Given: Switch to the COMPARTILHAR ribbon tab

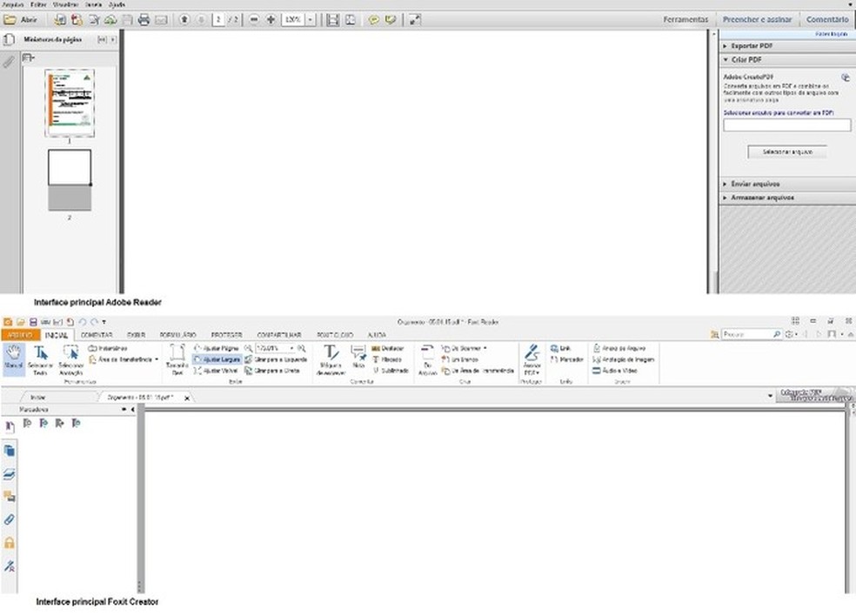Looking at the screenshot, I should tap(279, 335).
